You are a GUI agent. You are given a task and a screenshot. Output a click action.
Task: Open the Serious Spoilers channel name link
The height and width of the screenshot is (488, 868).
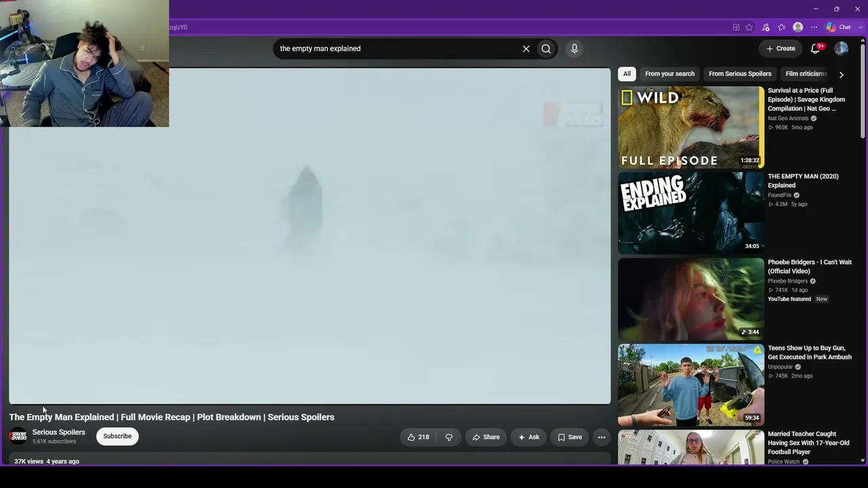(x=59, y=432)
